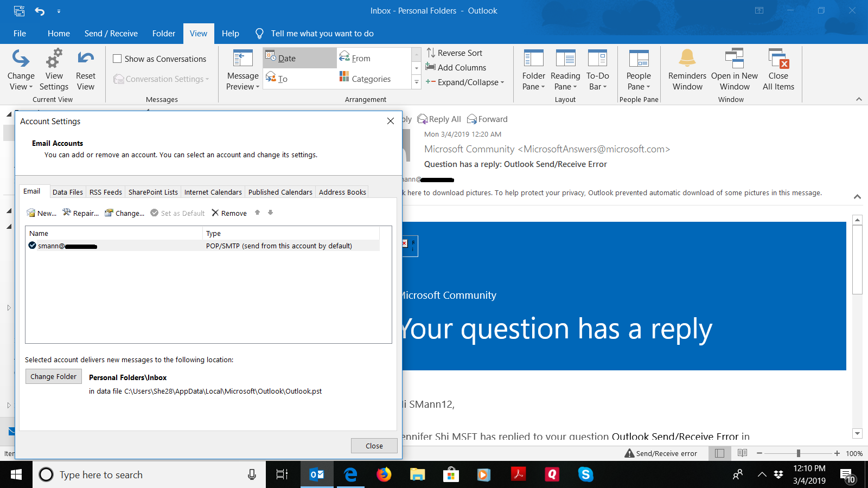Viewport: 868px width, 488px height.
Task: Arrange messages by From
Action: coord(373,58)
